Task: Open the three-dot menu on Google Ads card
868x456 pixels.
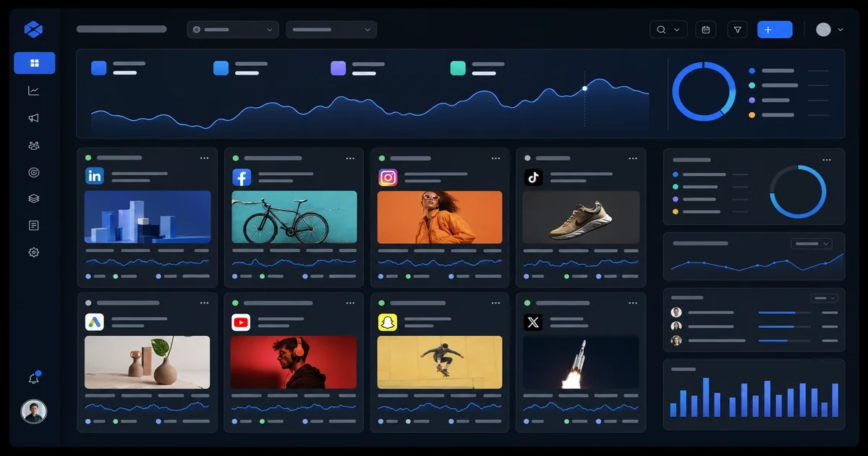Action: click(205, 303)
